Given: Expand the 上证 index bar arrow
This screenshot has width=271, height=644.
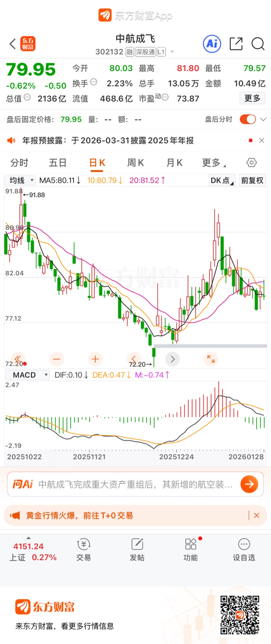Looking at the screenshot, I should (29, 538).
